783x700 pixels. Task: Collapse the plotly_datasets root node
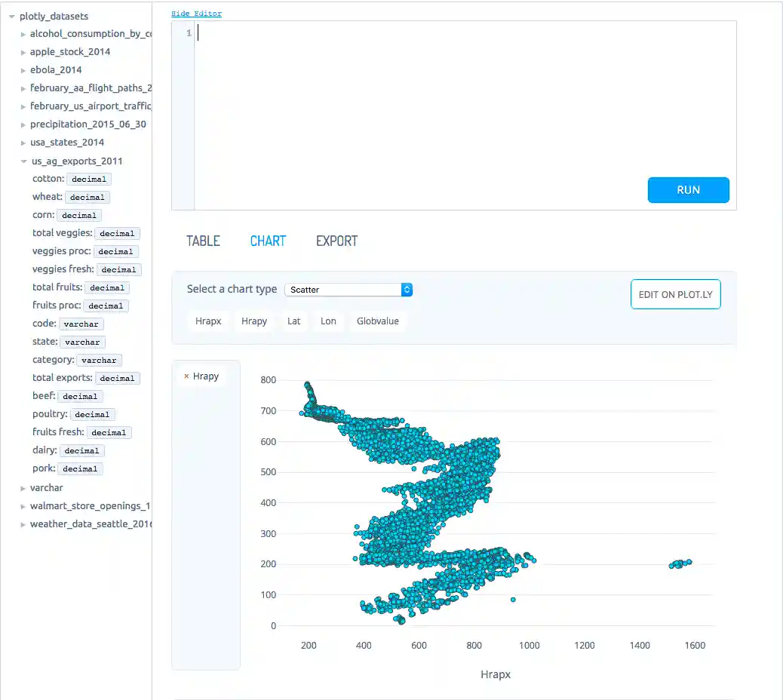click(x=11, y=16)
